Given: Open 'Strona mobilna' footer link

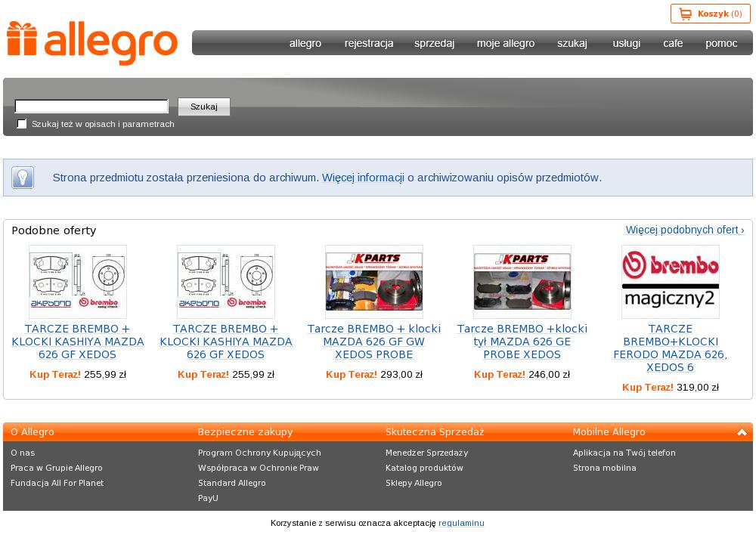Looking at the screenshot, I should tap(605, 468).
